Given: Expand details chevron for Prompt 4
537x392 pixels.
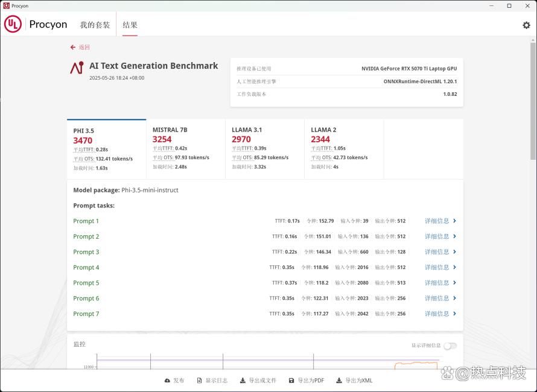Looking at the screenshot, I should [x=454, y=267].
